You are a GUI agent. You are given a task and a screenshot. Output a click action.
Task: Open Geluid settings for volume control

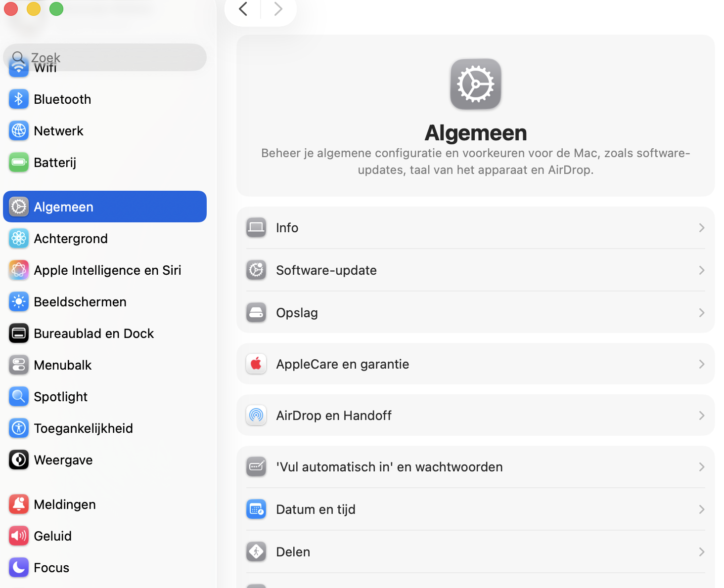(x=52, y=536)
